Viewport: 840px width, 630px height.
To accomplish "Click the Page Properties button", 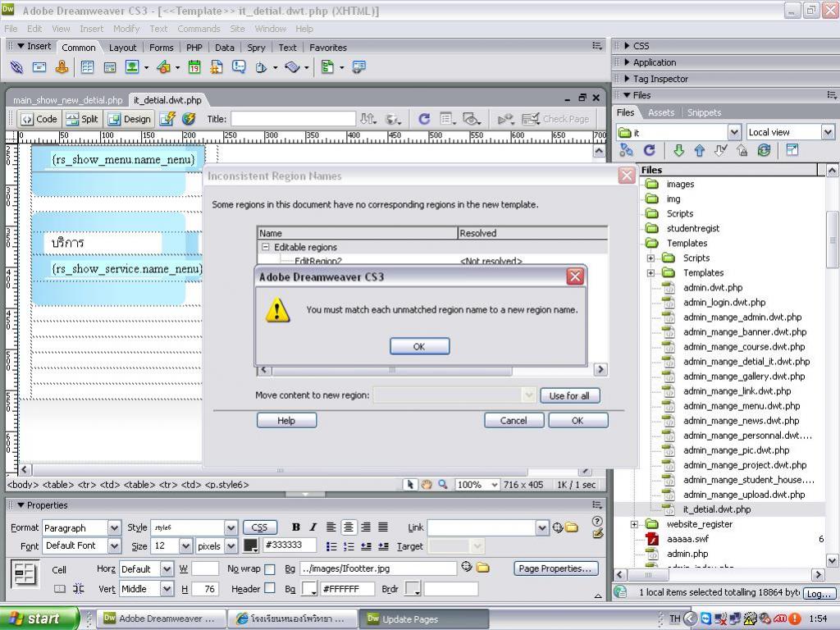I will pos(555,568).
